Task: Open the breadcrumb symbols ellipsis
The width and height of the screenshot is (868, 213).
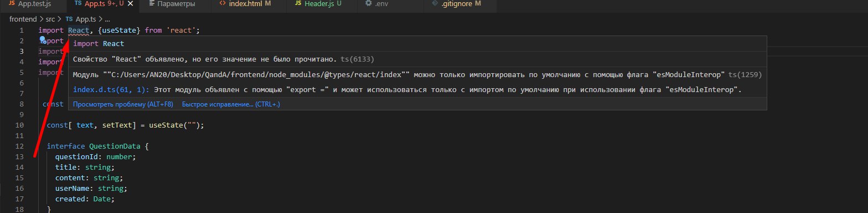Action: tap(107, 19)
